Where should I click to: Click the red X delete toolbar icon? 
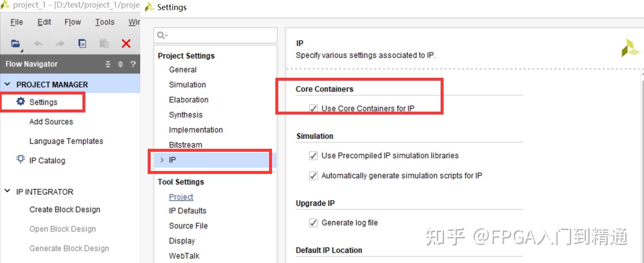(126, 43)
